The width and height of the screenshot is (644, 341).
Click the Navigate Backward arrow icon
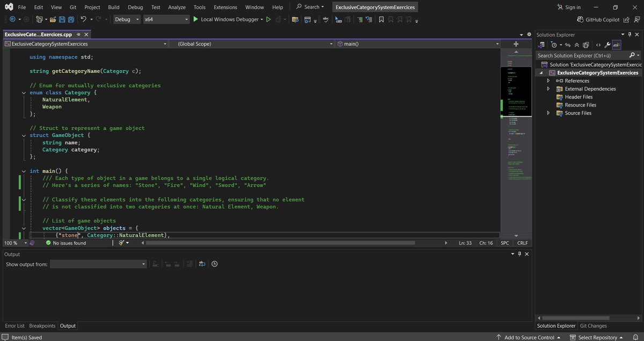(x=12, y=19)
